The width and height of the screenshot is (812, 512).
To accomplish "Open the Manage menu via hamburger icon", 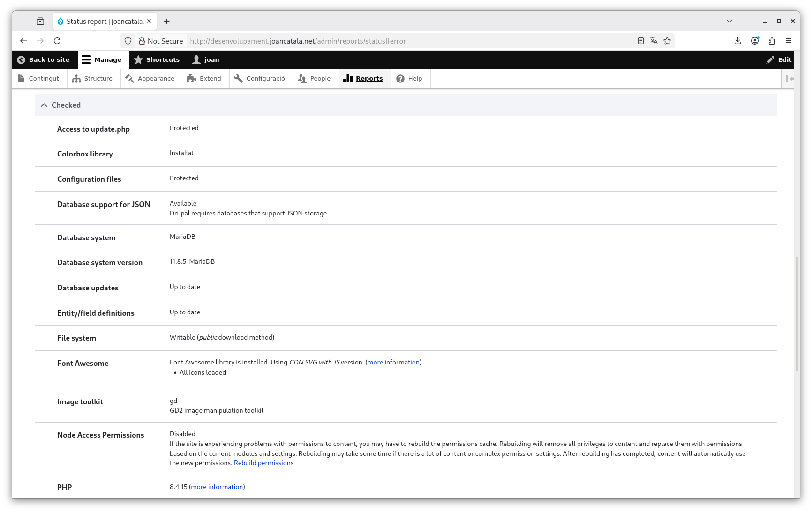I will click(x=86, y=59).
